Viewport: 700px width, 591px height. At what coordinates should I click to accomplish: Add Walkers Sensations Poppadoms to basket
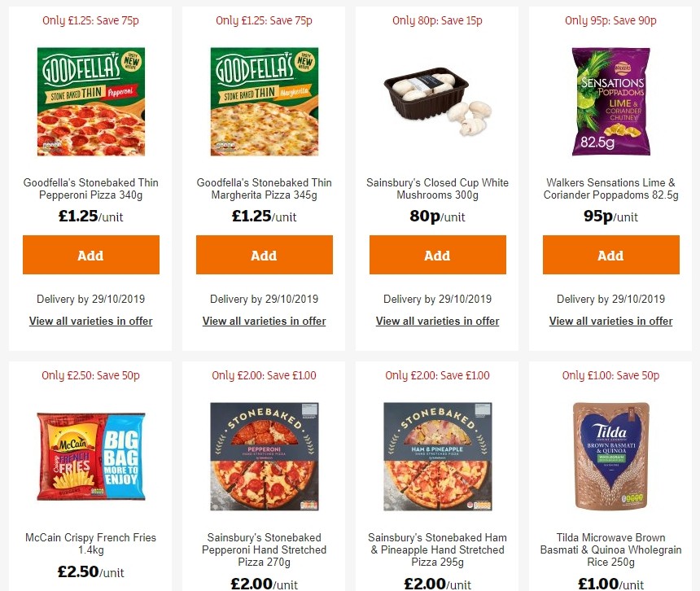tap(610, 255)
